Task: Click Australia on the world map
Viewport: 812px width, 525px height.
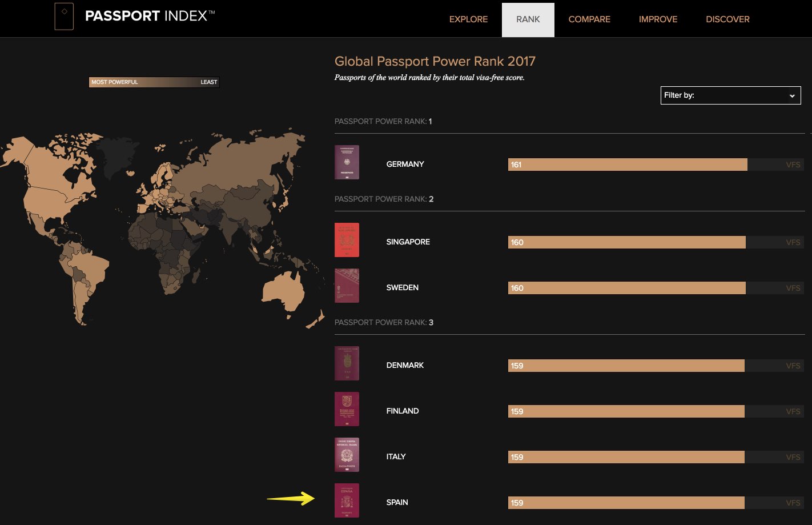Action: click(284, 292)
